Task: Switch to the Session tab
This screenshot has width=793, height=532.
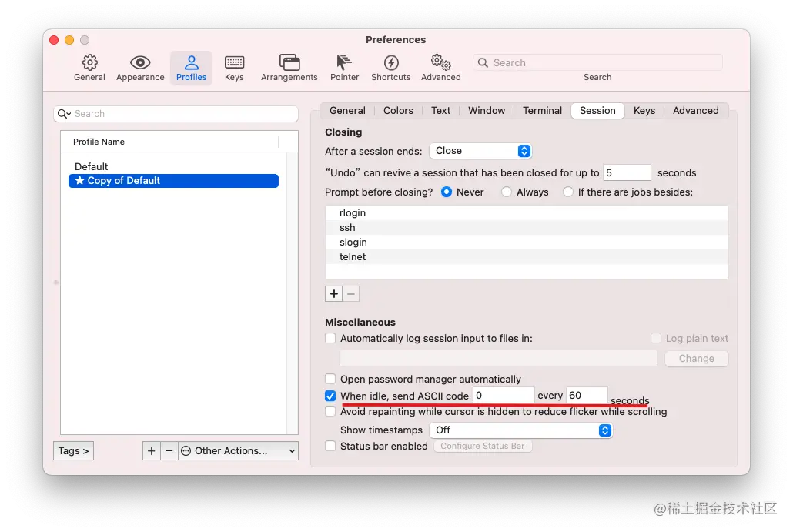Action: click(597, 110)
